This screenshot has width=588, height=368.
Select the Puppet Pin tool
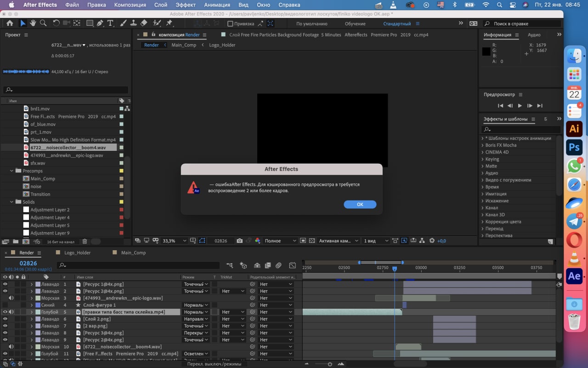[169, 23]
